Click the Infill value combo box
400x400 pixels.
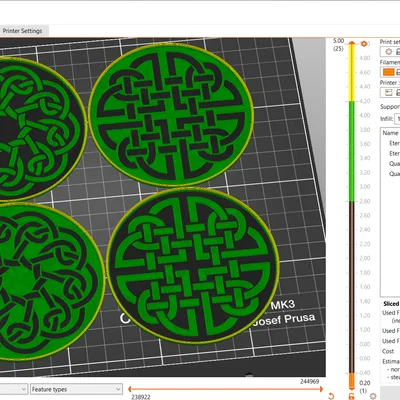397,118
